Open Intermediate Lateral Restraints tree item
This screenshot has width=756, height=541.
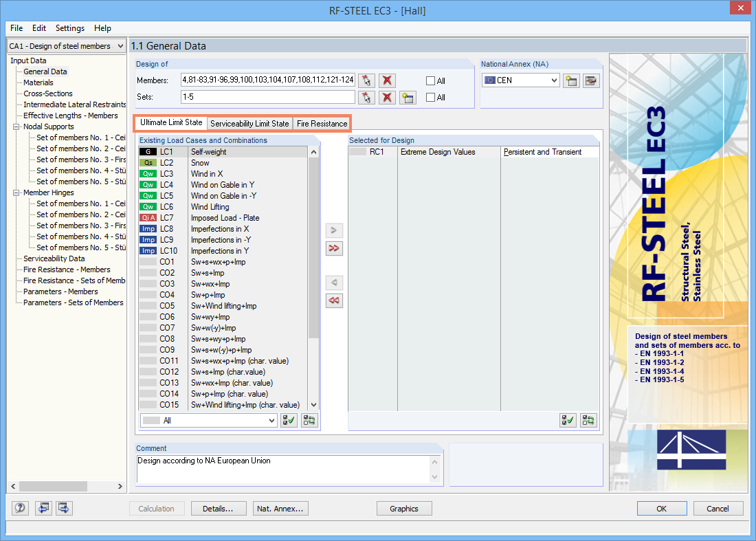tap(74, 105)
